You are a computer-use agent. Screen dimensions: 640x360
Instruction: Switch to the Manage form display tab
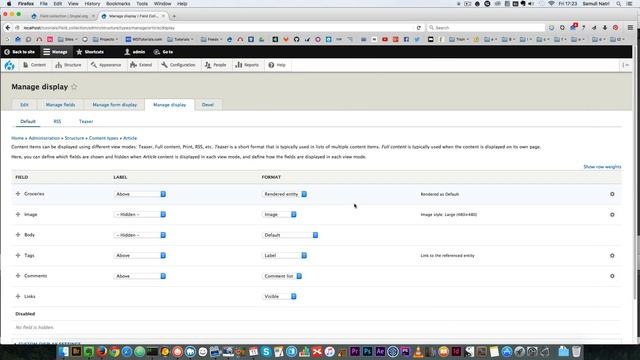[x=115, y=105]
